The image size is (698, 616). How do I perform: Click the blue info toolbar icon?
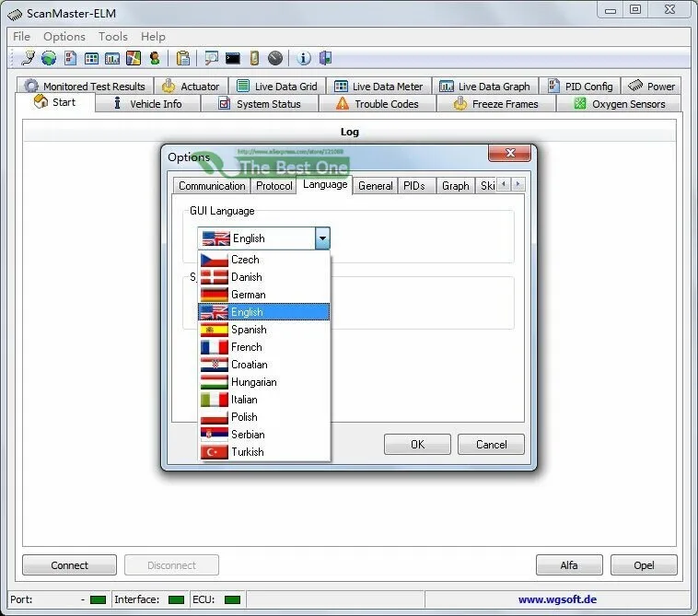coord(304,58)
